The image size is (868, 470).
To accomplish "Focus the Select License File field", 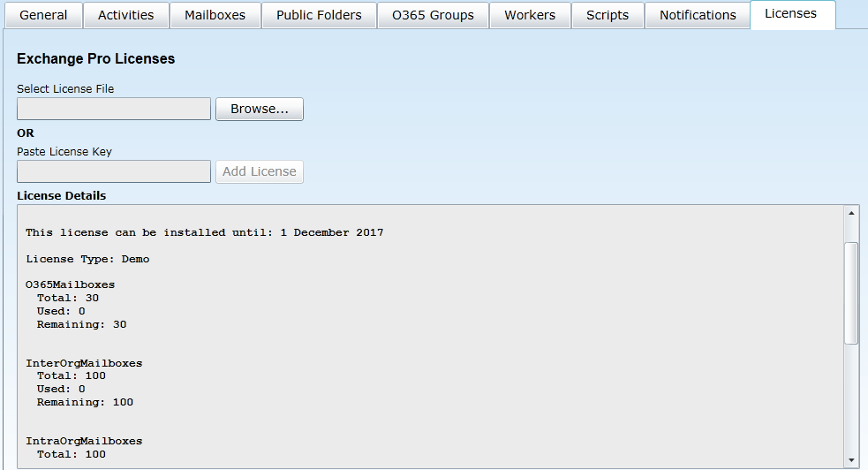I will (114, 109).
